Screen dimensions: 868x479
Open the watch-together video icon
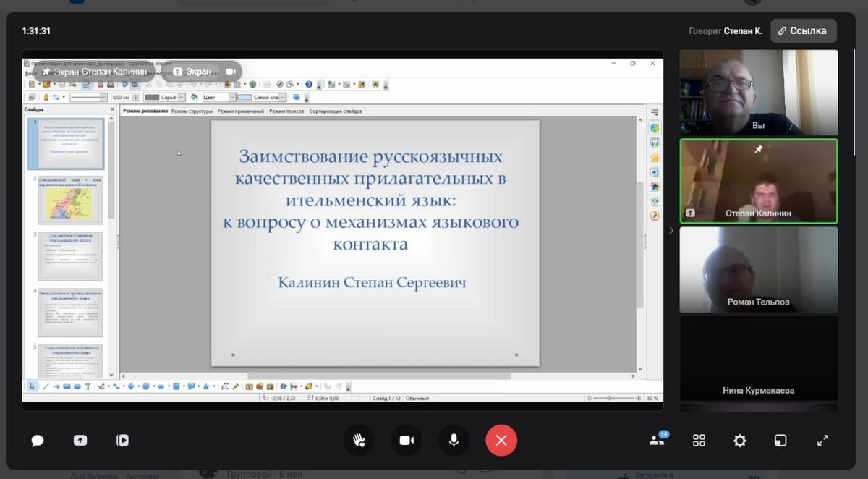(x=122, y=440)
